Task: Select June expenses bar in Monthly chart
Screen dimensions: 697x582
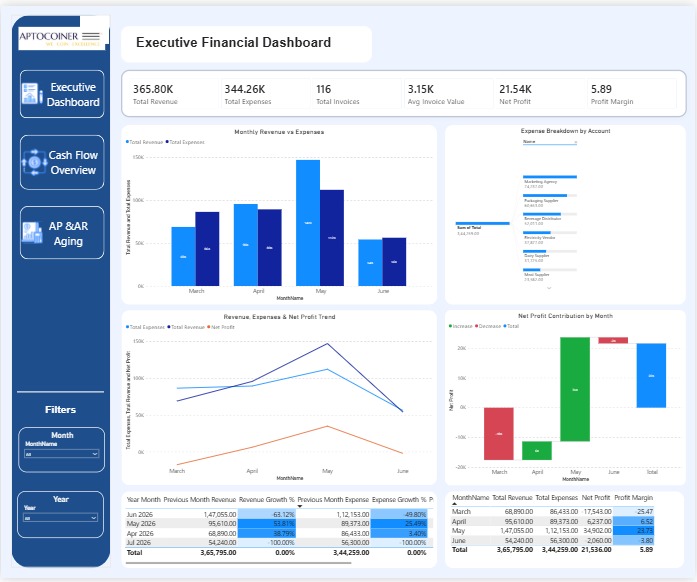Action: 394,262
